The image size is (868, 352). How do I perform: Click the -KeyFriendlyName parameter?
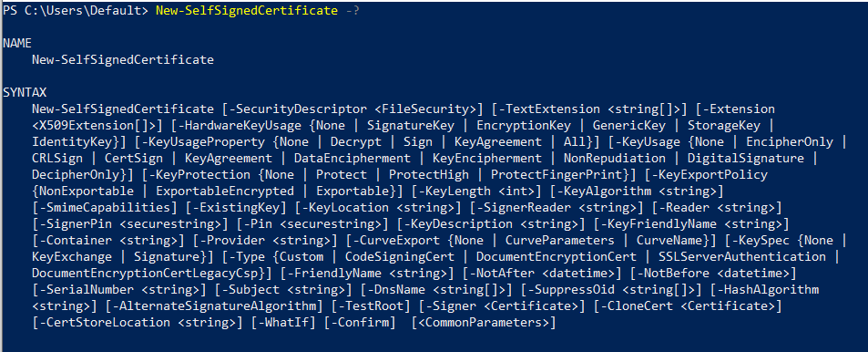click(x=658, y=224)
